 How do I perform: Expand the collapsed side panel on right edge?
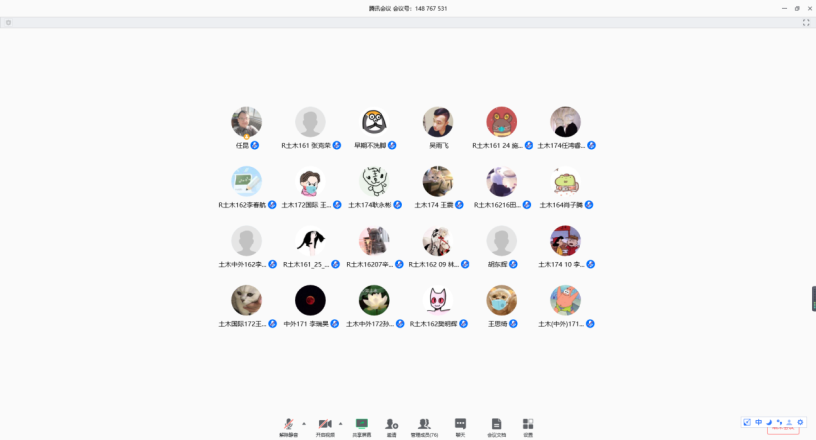click(x=813, y=298)
